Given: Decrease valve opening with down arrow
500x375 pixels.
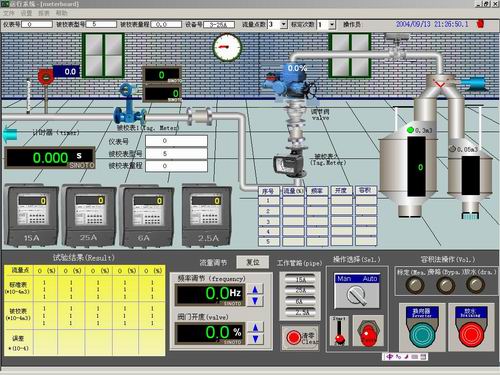Looking at the screenshot, I should 256,339.
